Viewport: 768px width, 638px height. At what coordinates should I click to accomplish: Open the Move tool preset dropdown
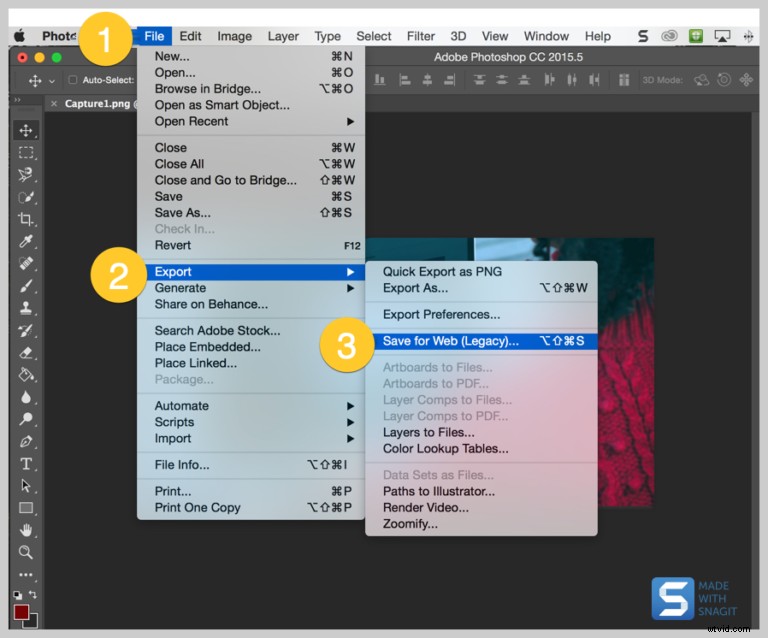pyautogui.click(x=52, y=81)
